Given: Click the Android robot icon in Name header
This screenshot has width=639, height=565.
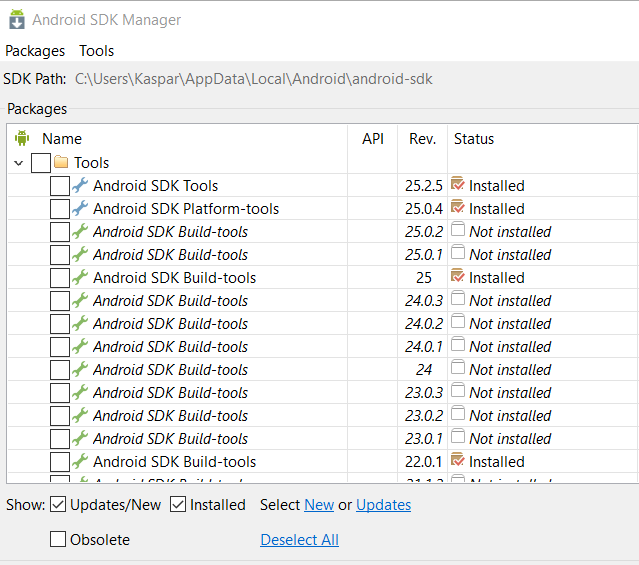Looking at the screenshot, I should [23, 139].
